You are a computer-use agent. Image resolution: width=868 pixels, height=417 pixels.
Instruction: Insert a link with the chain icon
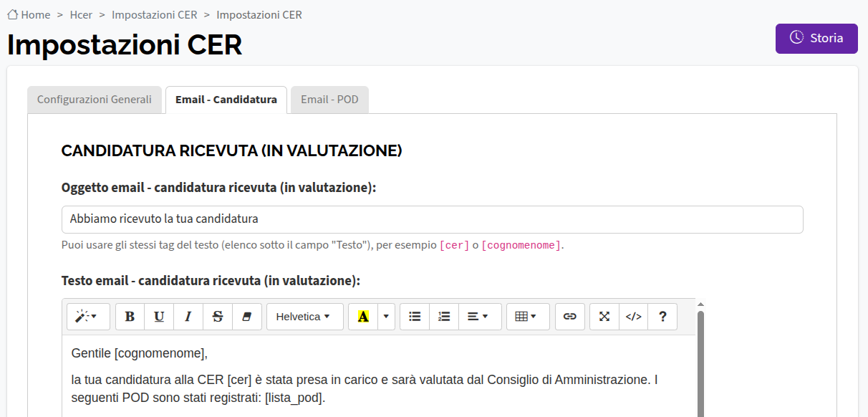[570, 317]
